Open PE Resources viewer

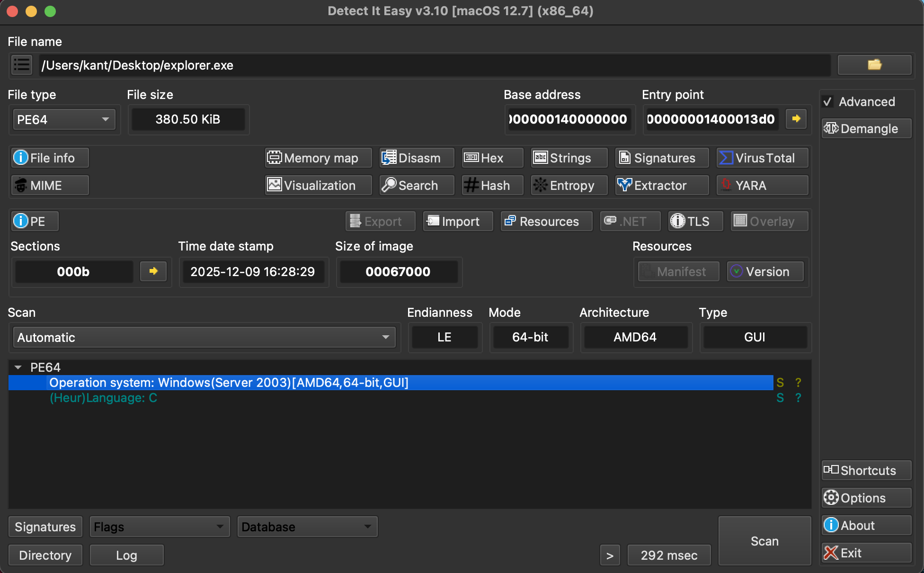[x=546, y=221]
